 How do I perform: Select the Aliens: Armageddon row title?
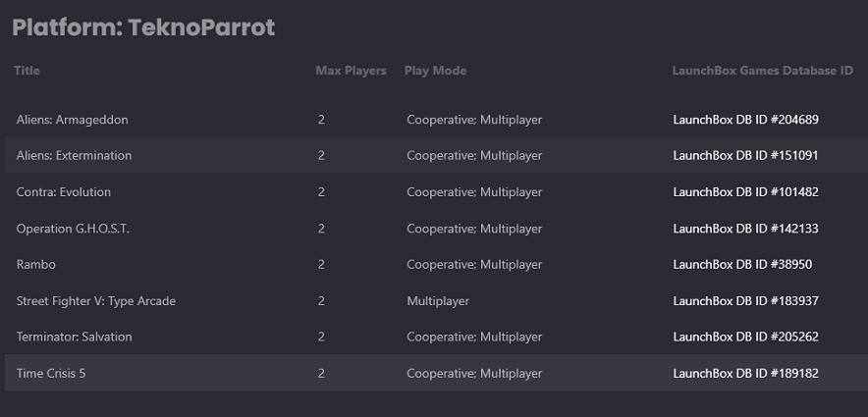tap(73, 120)
